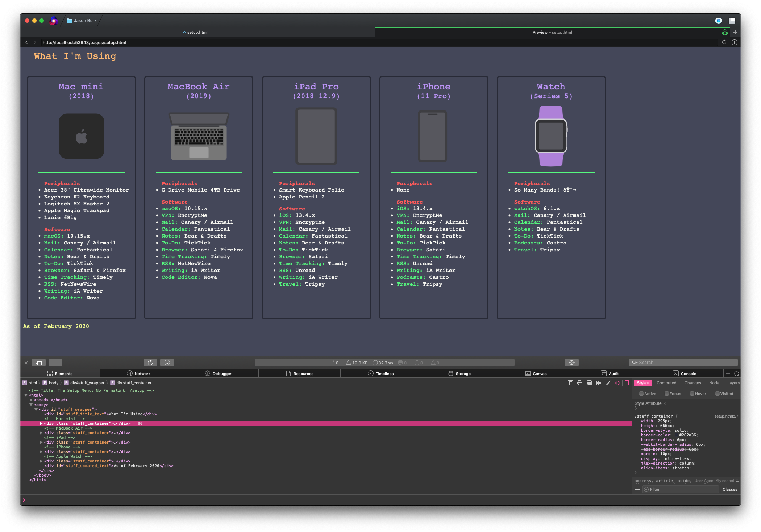Collapse the stuff_wrapper div node

36,409
